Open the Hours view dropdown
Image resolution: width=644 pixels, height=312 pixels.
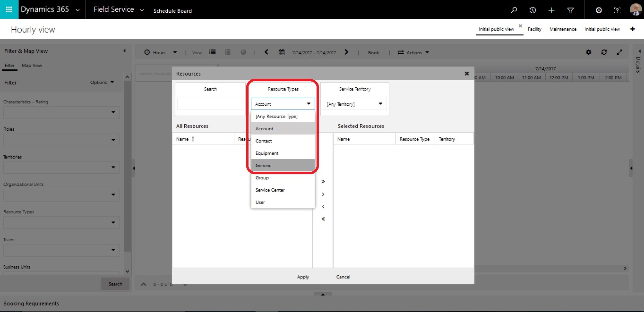coord(175,52)
